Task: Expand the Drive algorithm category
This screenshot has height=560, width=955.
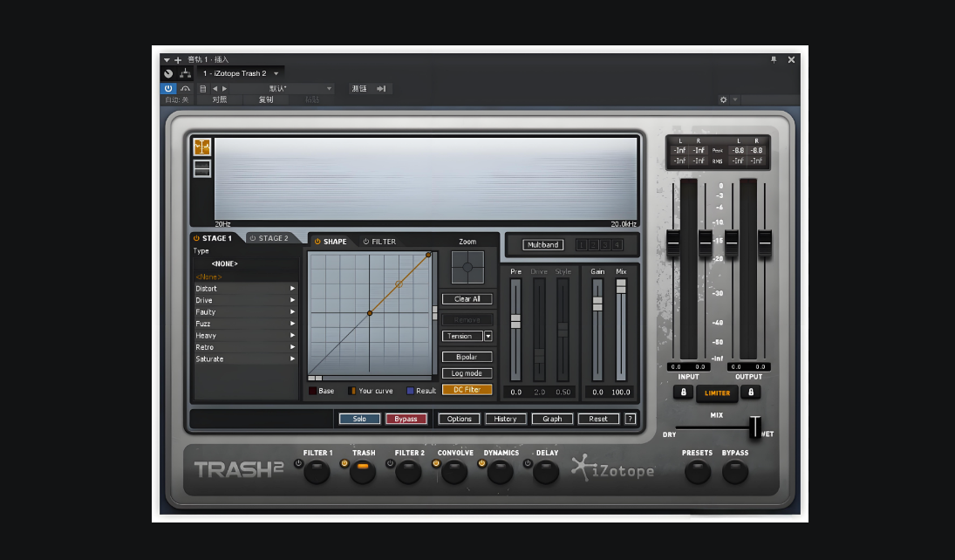Action: [x=245, y=300]
